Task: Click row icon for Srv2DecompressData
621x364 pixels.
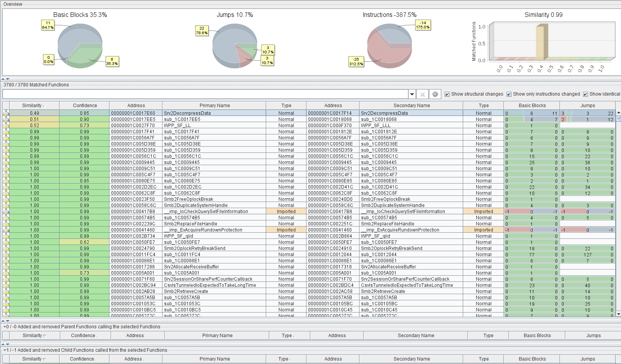Action: [x=6, y=113]
